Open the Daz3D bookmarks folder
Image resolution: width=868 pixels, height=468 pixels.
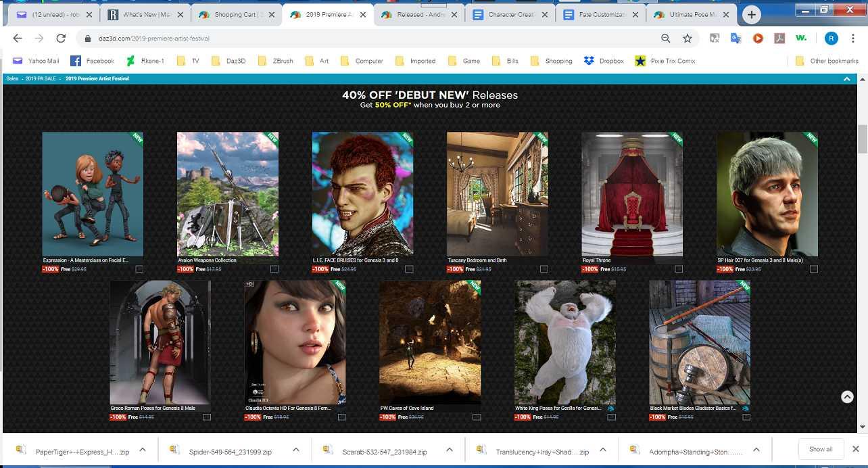(x=228, y=61)
